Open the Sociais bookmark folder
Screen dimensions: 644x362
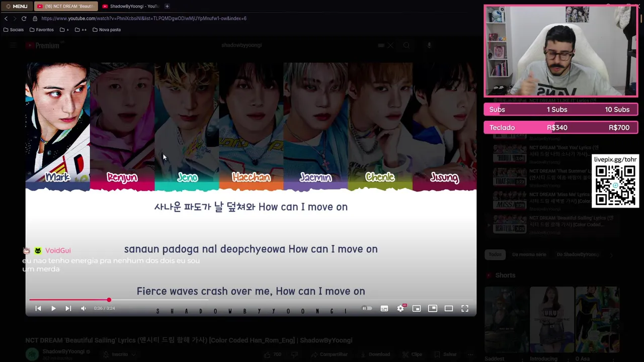(13, 30)
